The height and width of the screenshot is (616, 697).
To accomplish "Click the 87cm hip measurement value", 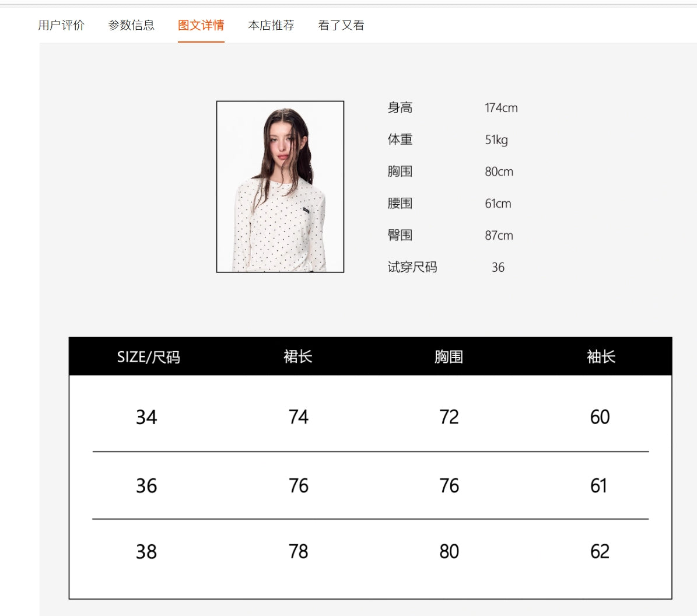I will tap(499, 236).
